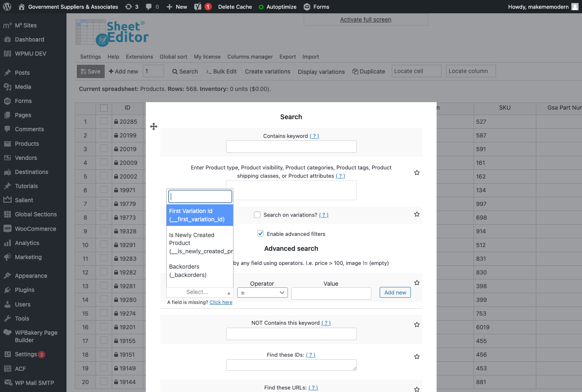Enable the Search on variations checkbox
Viewport: 582px width, 392px height.
click(x=257, y=215)
